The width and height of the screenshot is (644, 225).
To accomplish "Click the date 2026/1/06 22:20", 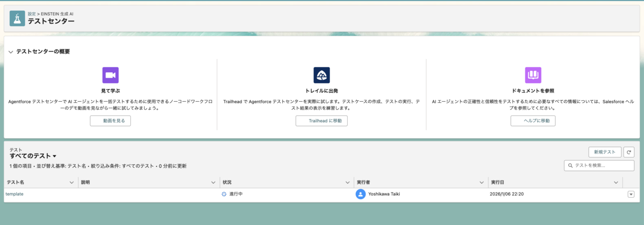I will click(507, 194).
